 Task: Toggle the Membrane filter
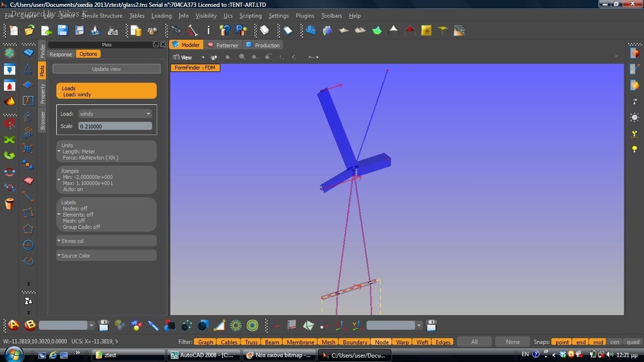coord(300,342)
